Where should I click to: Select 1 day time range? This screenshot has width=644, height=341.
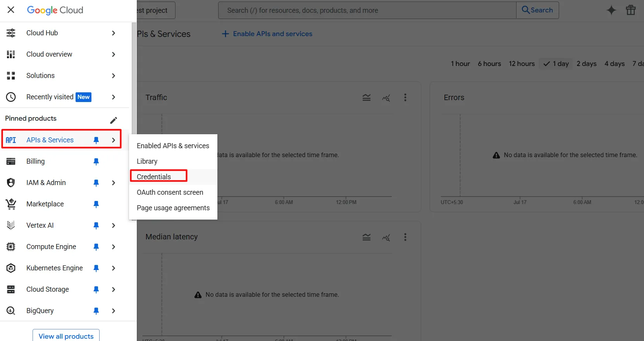[x=556, y=64]
